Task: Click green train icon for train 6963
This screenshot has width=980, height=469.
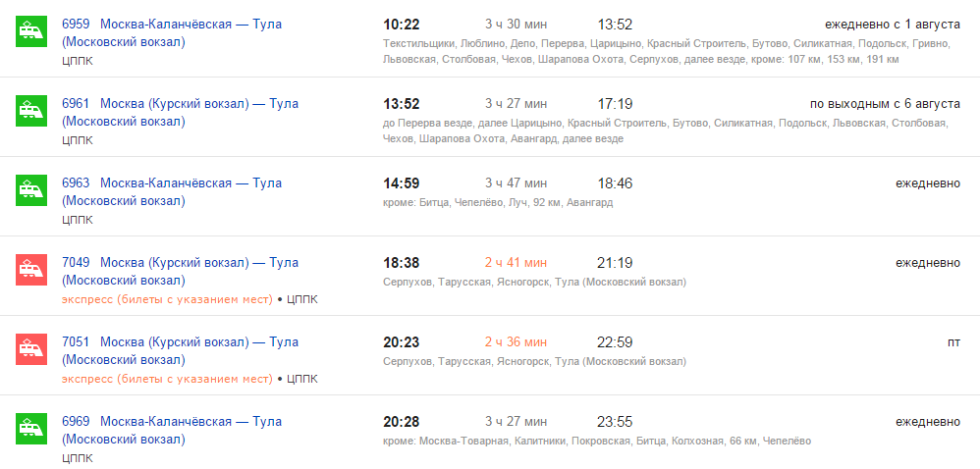Action: click(x=31, y=189)
